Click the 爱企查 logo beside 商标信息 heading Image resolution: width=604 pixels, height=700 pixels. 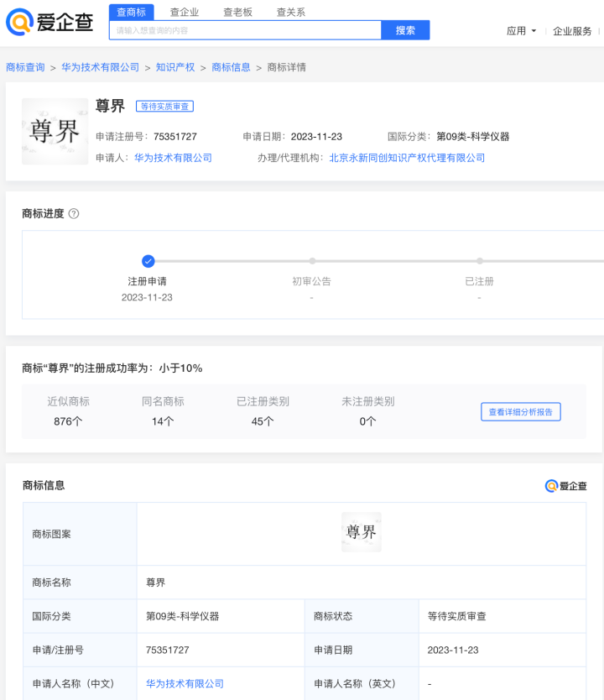point(565,486)
